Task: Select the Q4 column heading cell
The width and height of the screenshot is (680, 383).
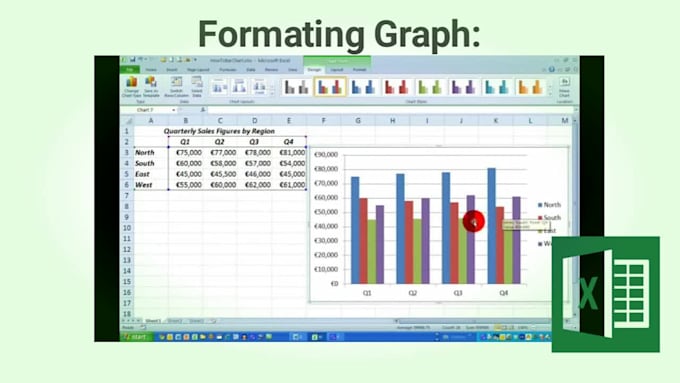Action: (x=289, y=142)
